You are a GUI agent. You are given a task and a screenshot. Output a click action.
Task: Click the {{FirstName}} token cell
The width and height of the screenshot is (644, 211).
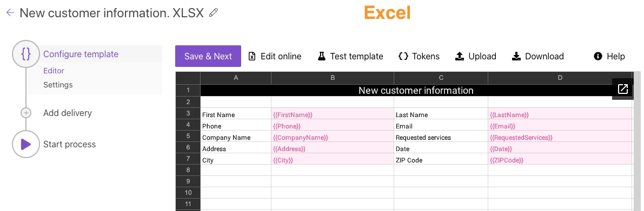coord(333,113)
